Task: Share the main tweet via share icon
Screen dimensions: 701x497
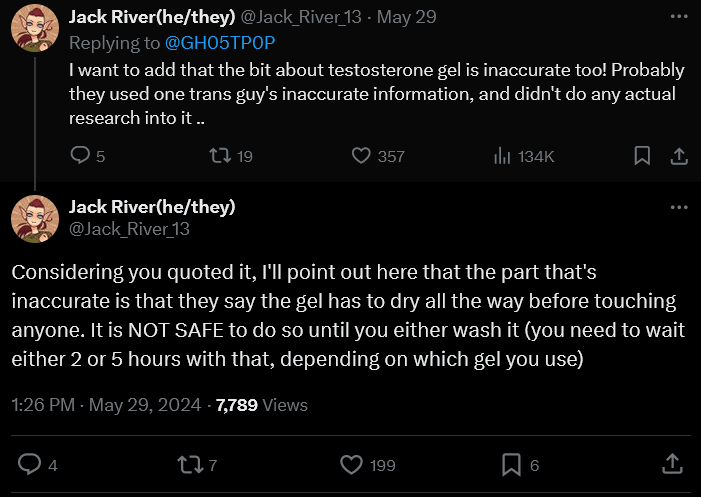Action: [673, 464]
